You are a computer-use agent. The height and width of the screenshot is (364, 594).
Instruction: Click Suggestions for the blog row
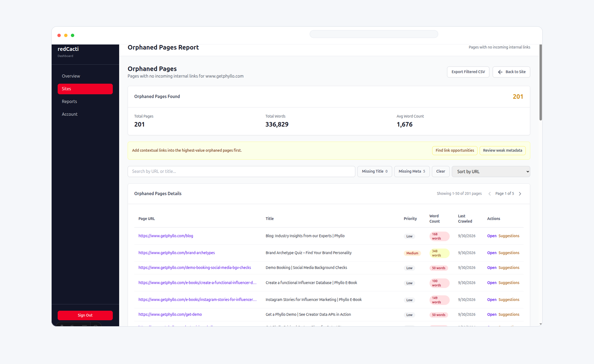[x=509, y=236]
